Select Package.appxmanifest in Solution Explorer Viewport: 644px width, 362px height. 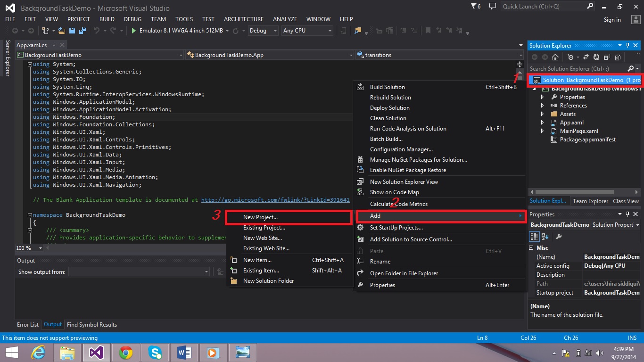pyautogui.click(x=587, y=140)
